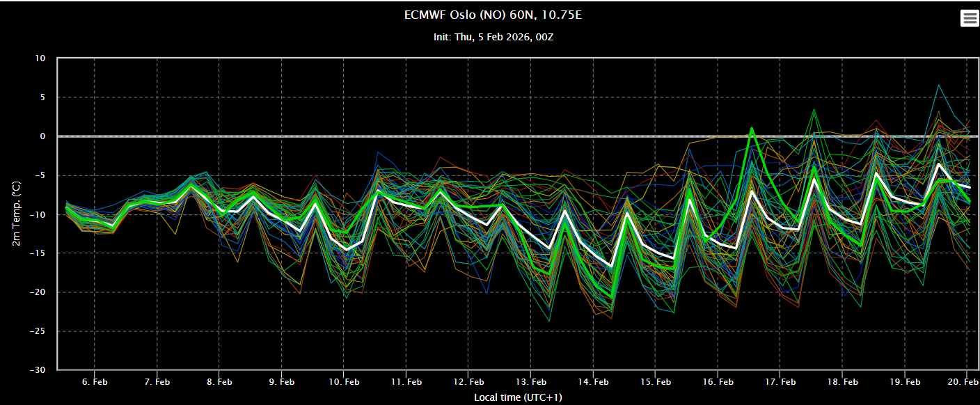This screenshot has height=405, width=980.
Task: Select the '−15' y-axis tick label
Action: click(38, 253)
